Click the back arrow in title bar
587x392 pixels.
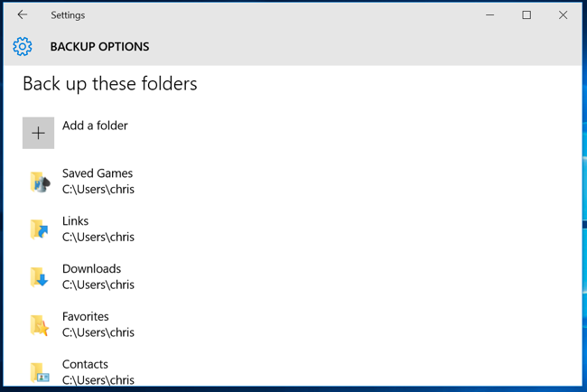[23, 15]
